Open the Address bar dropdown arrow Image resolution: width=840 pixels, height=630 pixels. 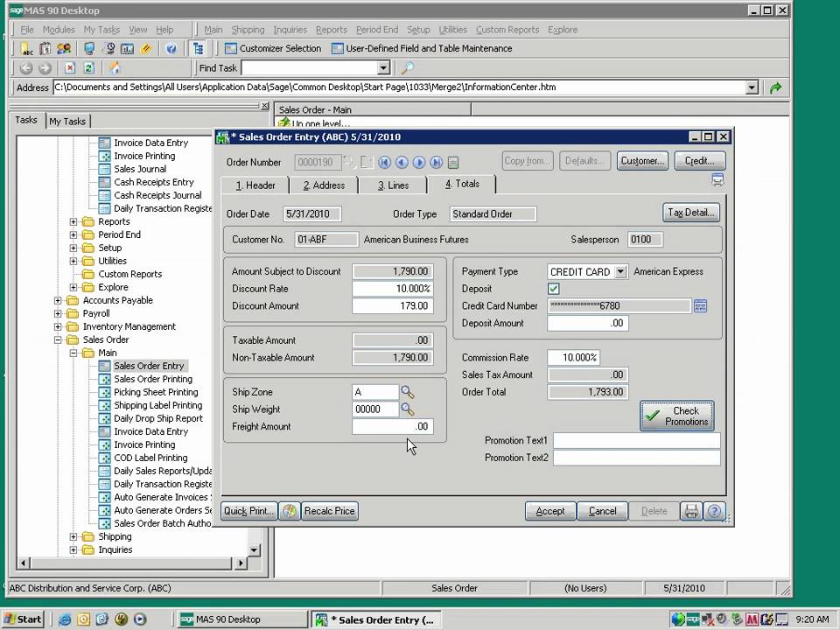752,87
